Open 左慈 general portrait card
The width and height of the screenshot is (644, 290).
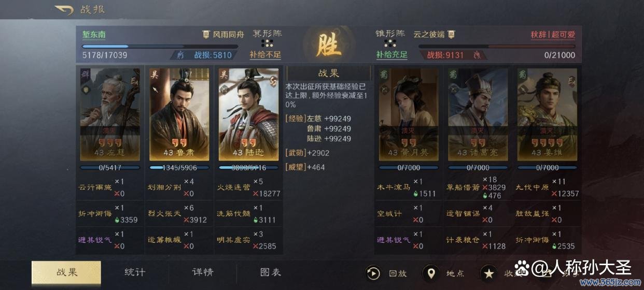click(x=110, y=114)
